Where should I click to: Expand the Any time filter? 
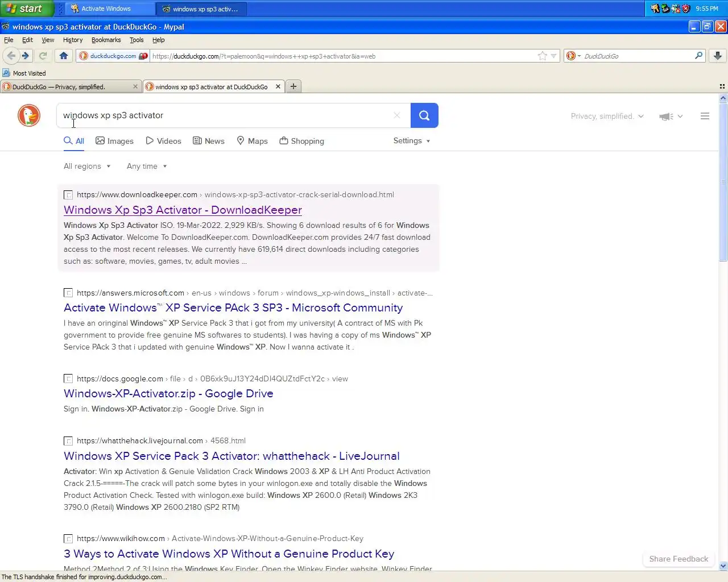tap(147, 167)
